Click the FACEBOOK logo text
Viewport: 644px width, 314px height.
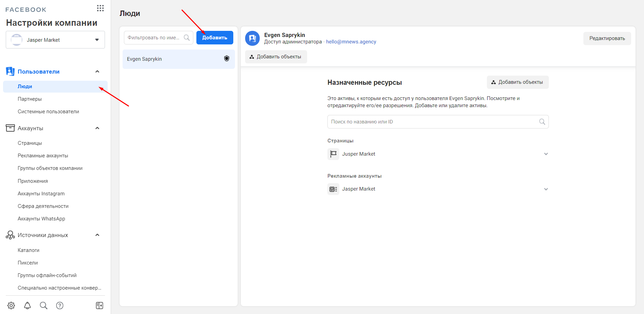click(x=26, y=10)
